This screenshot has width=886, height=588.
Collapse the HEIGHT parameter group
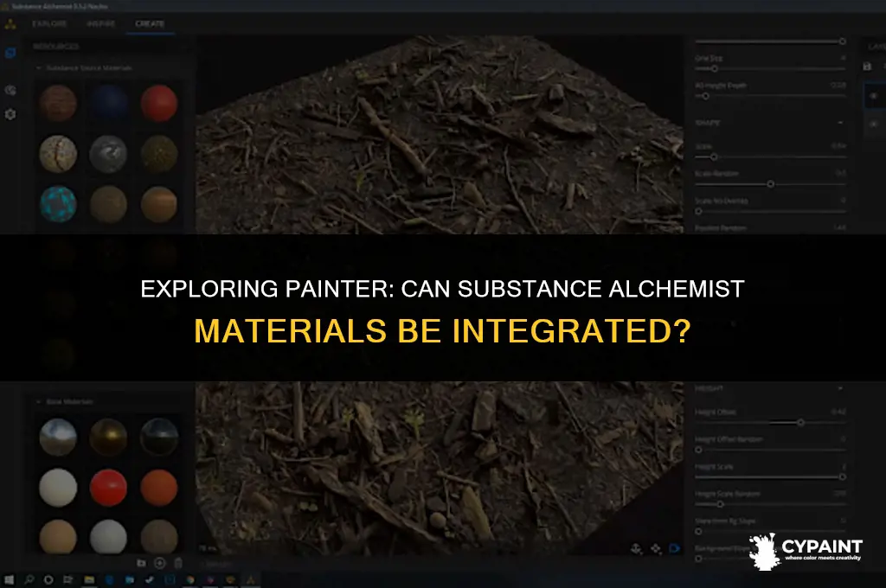point(840,388)
